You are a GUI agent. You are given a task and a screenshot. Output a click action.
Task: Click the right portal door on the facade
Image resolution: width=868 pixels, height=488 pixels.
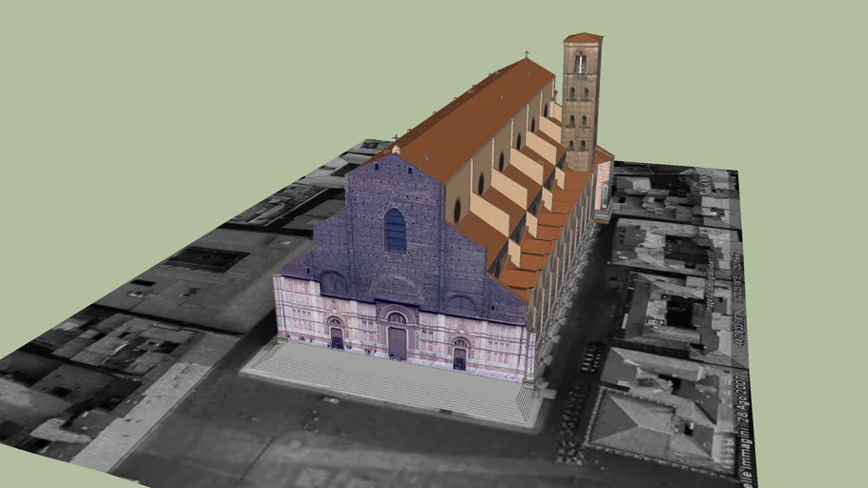[x=460, y=356]
